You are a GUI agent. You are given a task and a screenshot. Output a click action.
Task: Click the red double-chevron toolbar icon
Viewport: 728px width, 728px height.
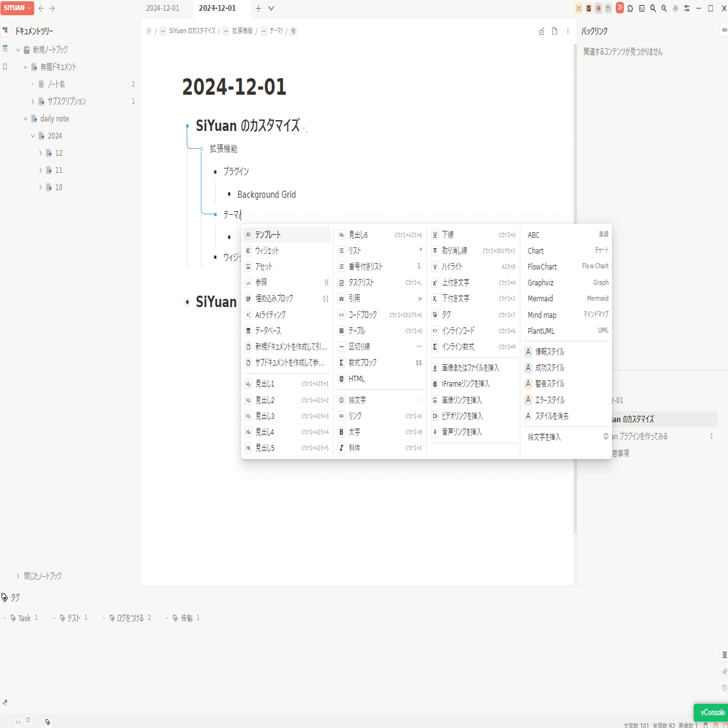coord(619,8)
